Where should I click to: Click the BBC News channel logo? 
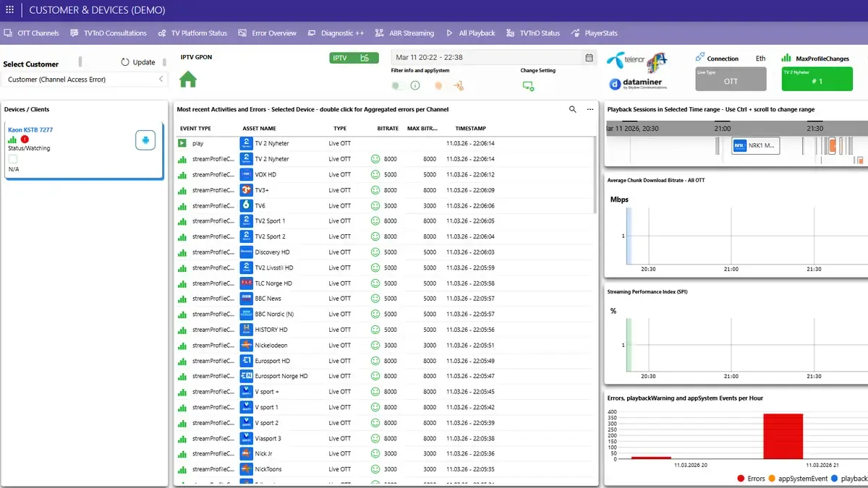click(246, 299)
